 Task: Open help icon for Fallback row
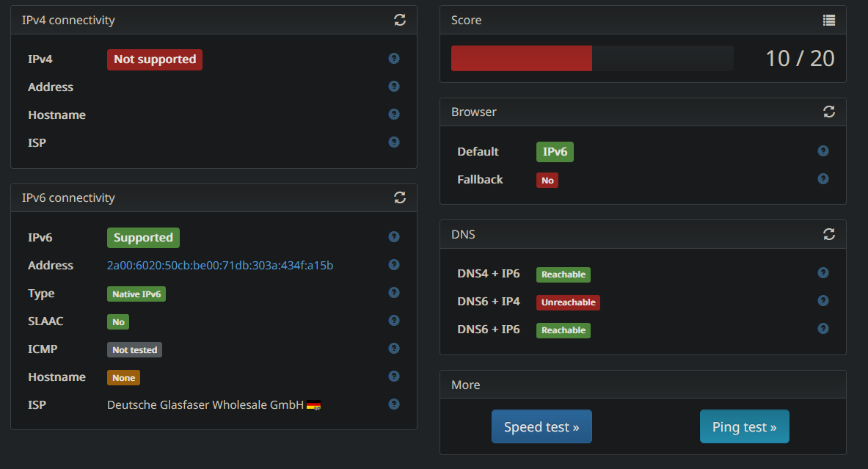[823, 179]
